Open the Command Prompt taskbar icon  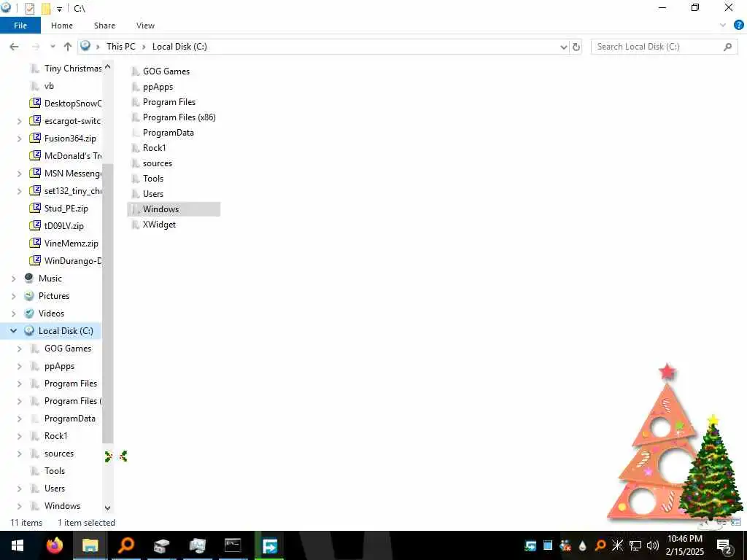pos(233,545)
